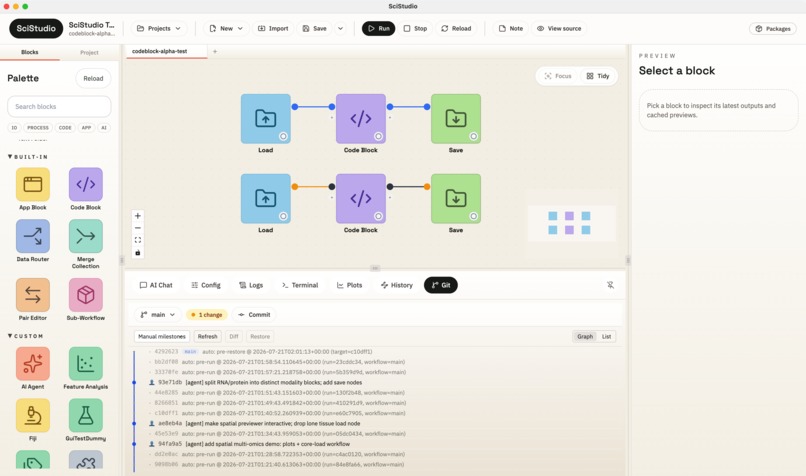
Task: Filter palette by AI category
Action: tap(104, 127)
